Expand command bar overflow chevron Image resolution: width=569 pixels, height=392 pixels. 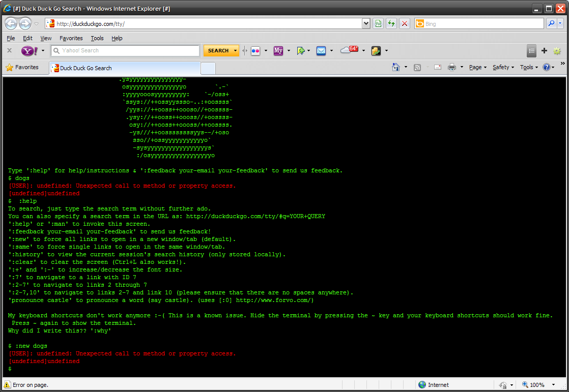click(x=563, y=64)
